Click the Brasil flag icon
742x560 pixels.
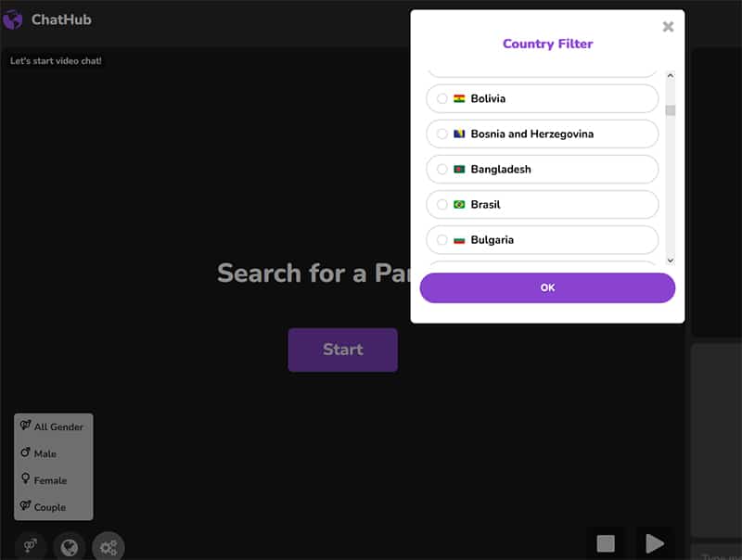[x=459, y=204]
